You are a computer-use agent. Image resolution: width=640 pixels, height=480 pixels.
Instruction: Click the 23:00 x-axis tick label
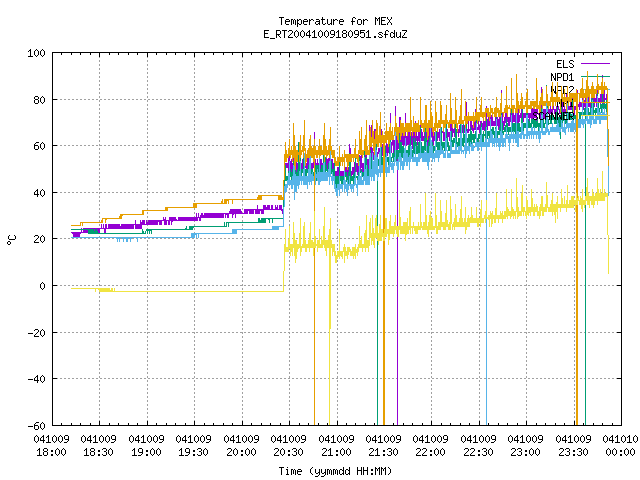(525, 452)
